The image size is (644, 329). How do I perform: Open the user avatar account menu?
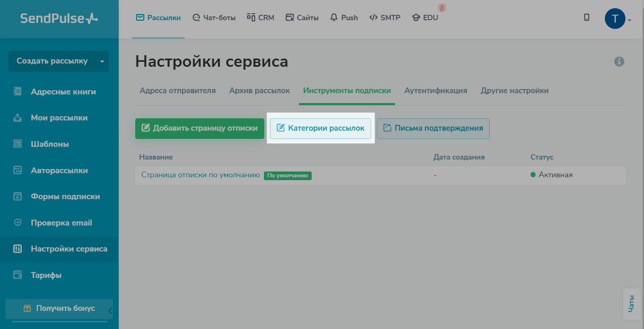click(615, 19)
